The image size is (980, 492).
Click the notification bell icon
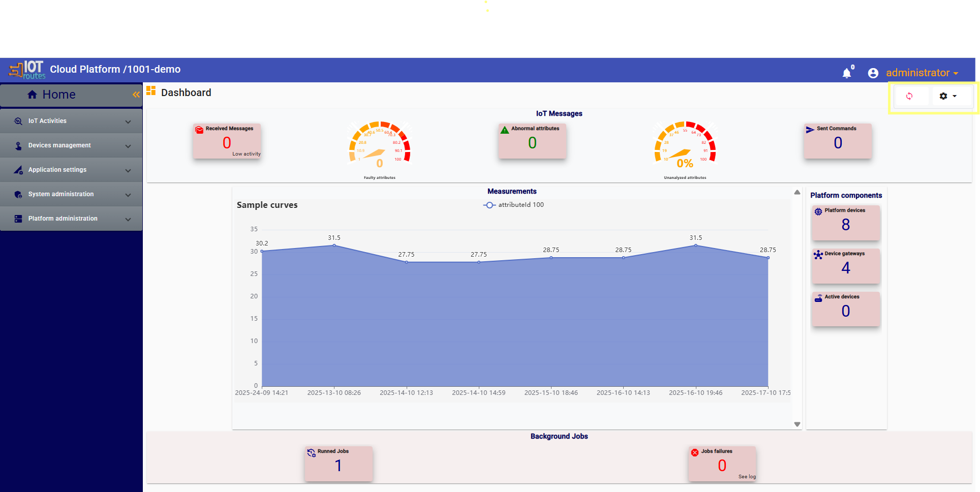coord(847,73)
